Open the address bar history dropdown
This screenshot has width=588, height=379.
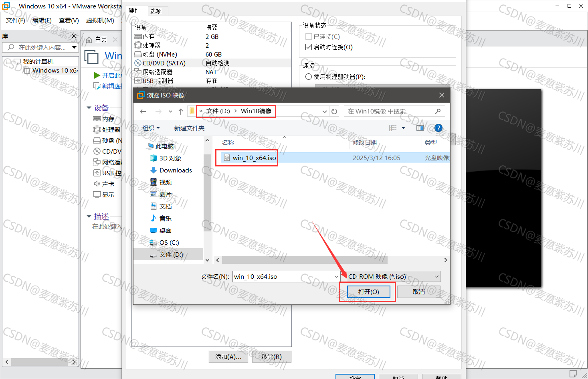[x=325, y=111]
